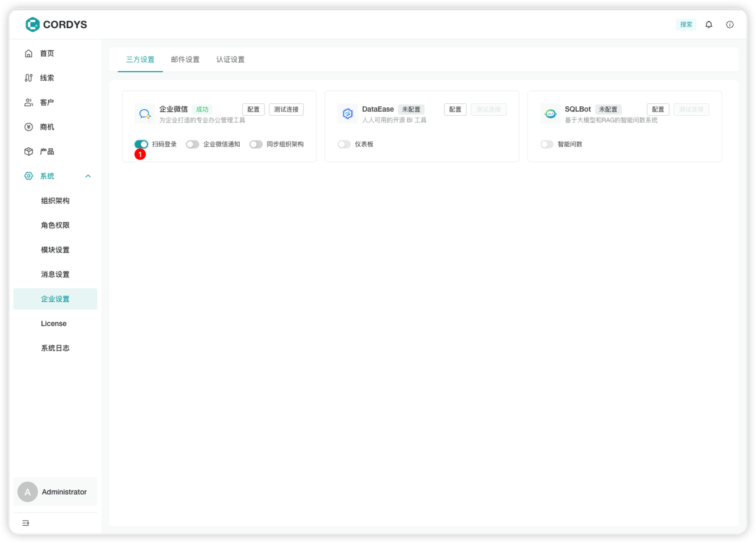Click the 企业微信 app logo
Screen dimensions: 756x543
click(x=145, y=113)
